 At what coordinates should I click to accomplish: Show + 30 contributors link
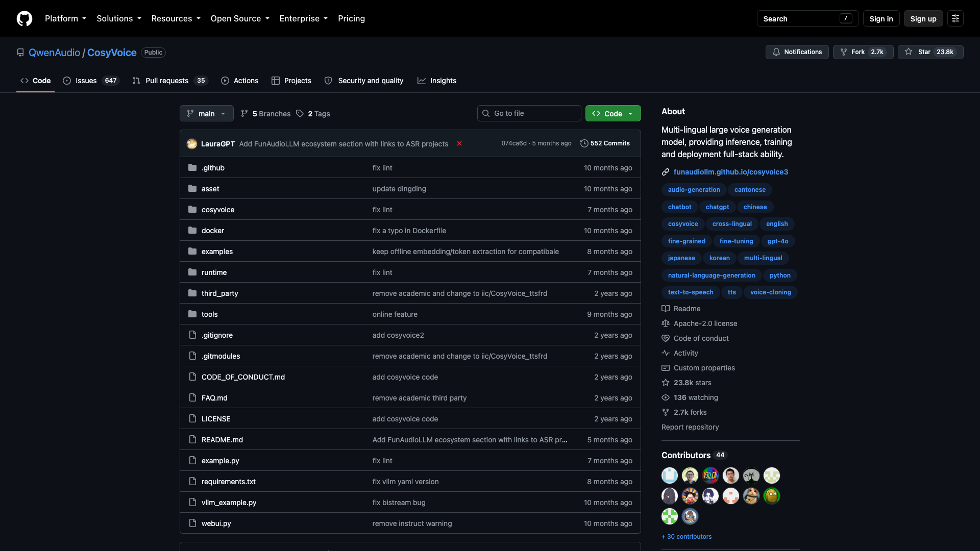point(687,537)
